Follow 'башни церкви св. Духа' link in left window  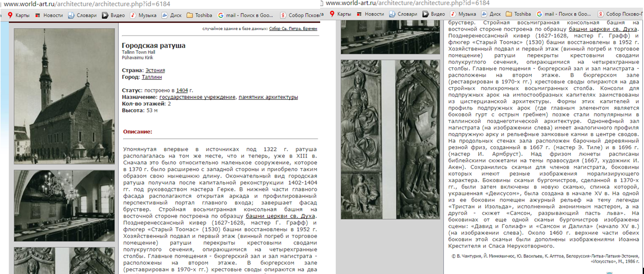click(281, 216)
